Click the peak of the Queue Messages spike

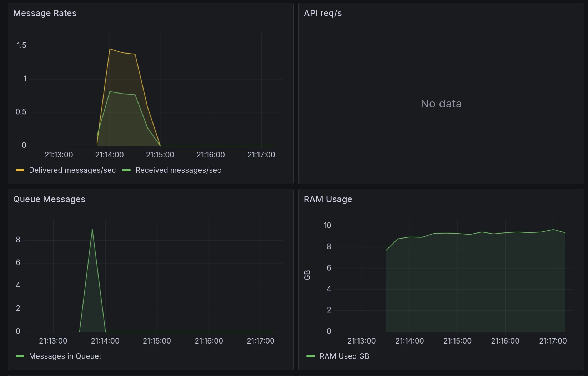coord(92,230)
